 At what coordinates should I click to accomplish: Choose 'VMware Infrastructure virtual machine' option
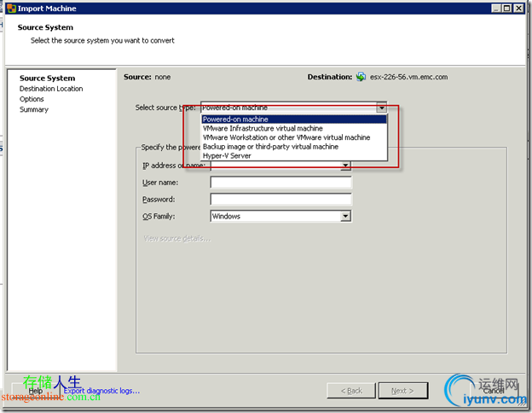pyautogui.click(x=294, y=128)
